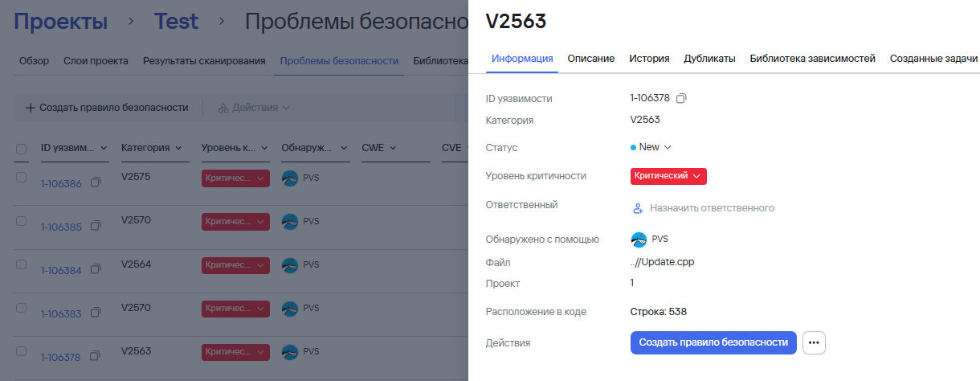
Task: Click PVS icon in 1-106383 row
Action: (290, 308)
